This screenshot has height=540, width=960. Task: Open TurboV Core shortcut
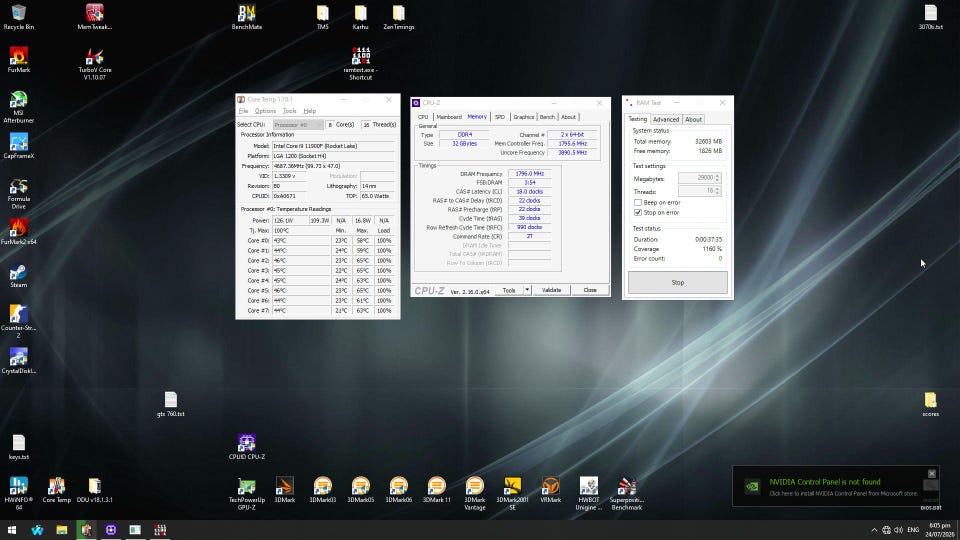94,64
